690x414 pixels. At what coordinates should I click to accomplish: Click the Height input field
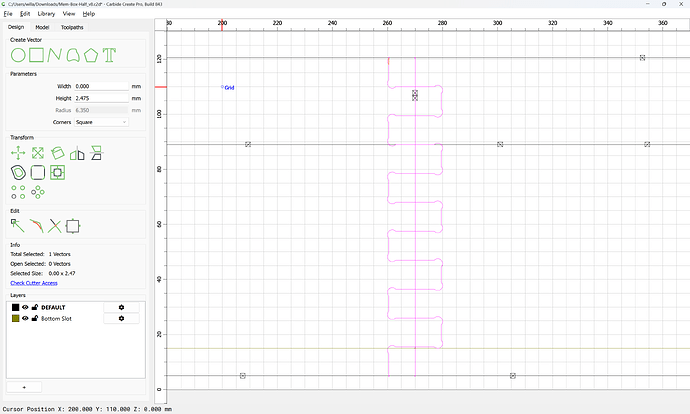101,98
